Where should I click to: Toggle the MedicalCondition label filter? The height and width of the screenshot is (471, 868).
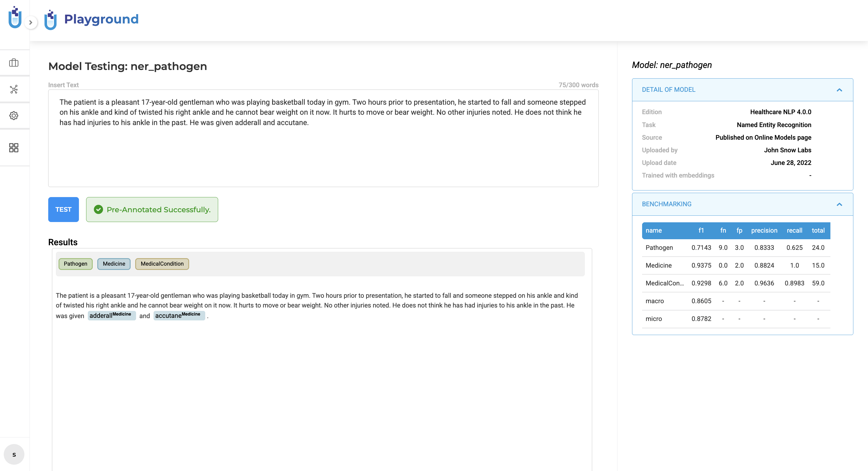(162, 264)
